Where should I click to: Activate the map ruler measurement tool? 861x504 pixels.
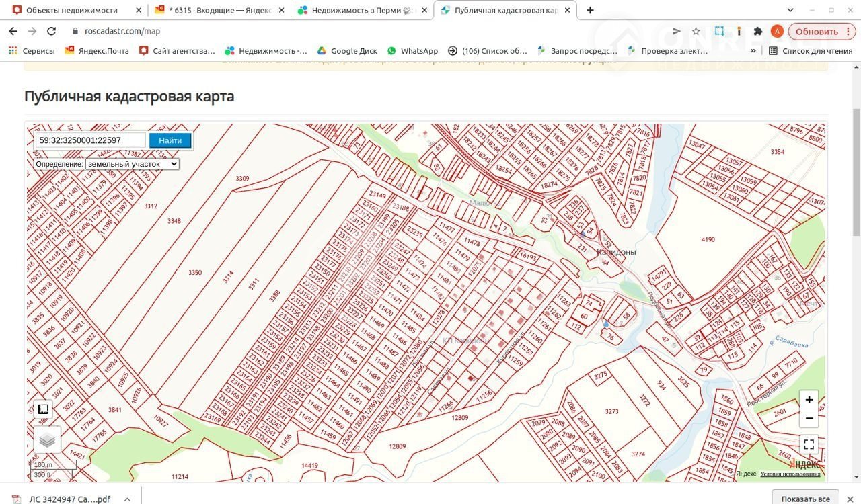pyautogui.click(x=43, y=409)
